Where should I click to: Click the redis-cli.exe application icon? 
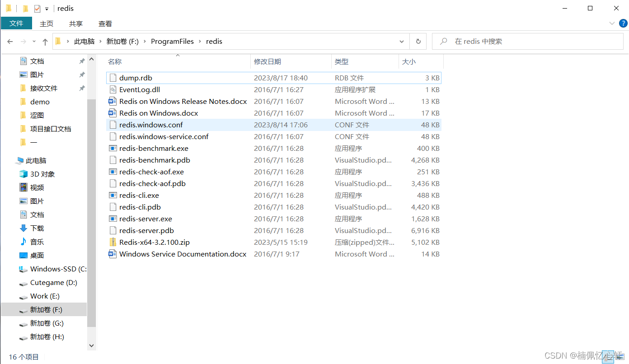click(113, 195)
